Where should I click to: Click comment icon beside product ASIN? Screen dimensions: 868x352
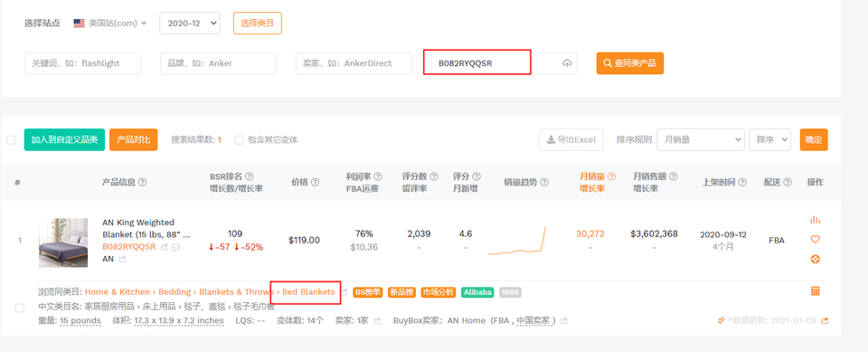(176, 247)
